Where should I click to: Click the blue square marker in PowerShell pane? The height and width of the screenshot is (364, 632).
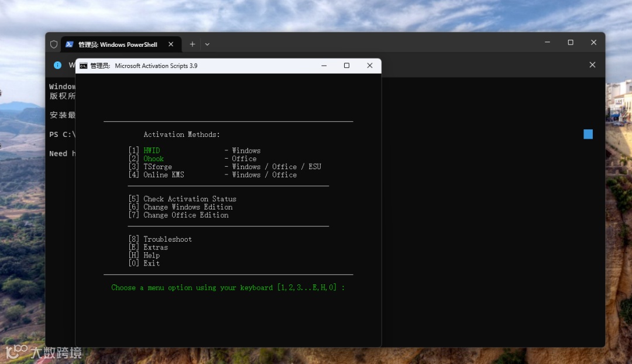[x=588, y=134]
